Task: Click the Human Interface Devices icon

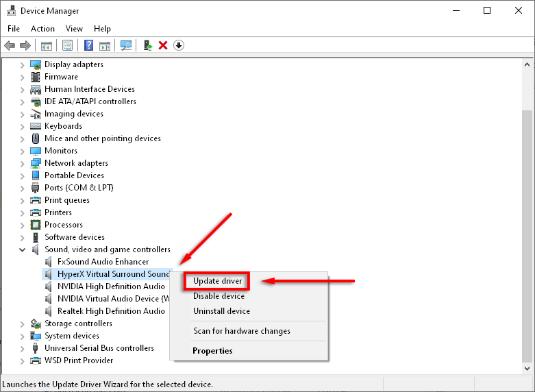Action: [x=36, y=90]
